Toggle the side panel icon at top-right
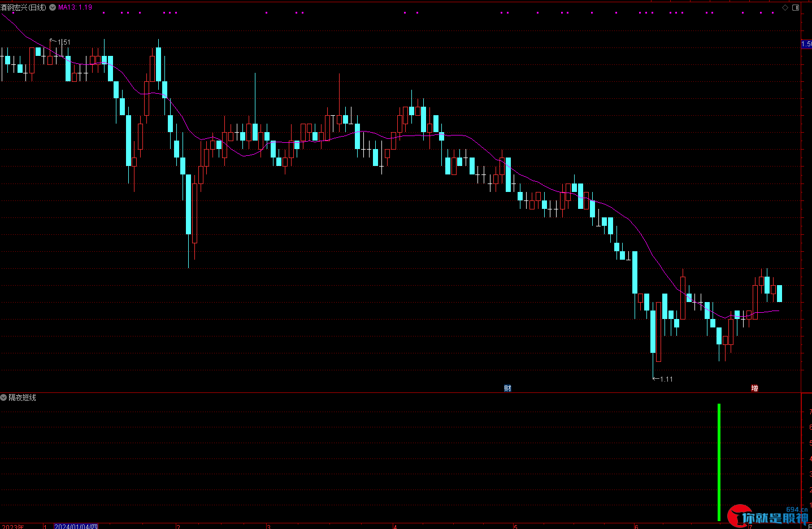Screen dimensions: 812x529 [x=795, y=7]
